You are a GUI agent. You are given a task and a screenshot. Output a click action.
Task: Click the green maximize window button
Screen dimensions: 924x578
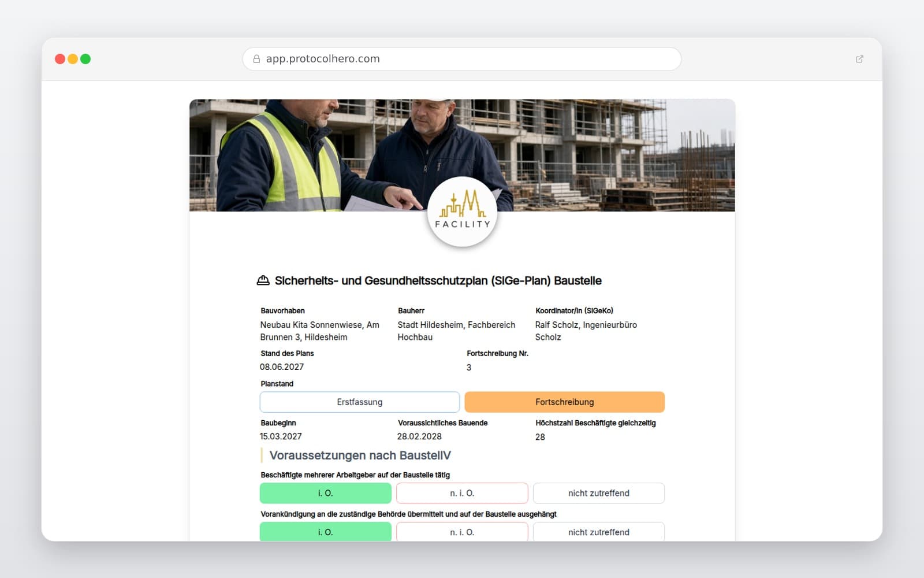[x=85, y=59]
